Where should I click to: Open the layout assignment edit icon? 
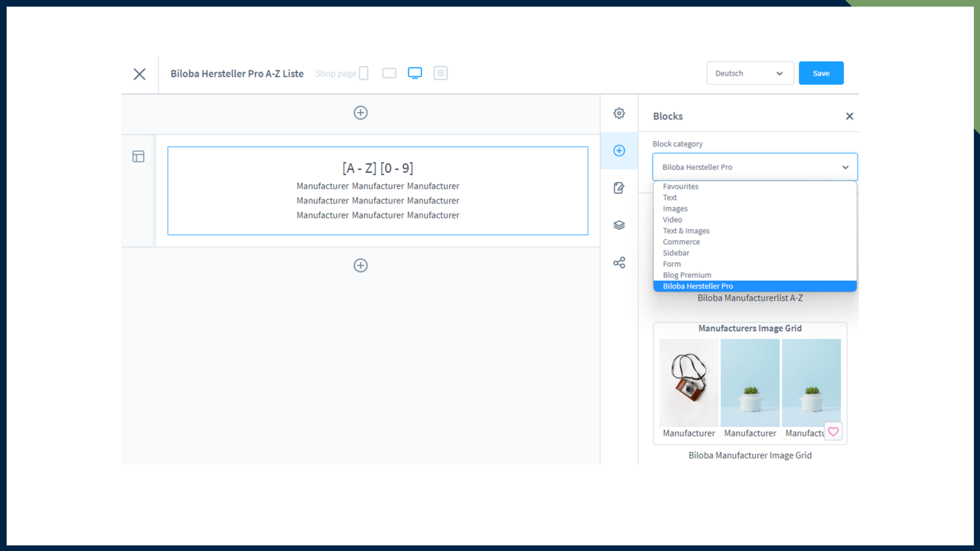619,188
